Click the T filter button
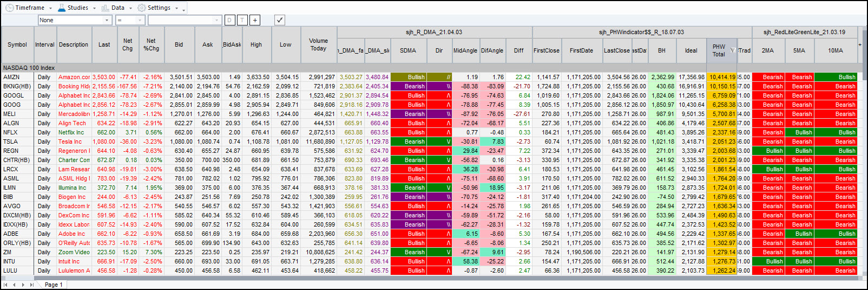The image size is (868, 290). 242,20
